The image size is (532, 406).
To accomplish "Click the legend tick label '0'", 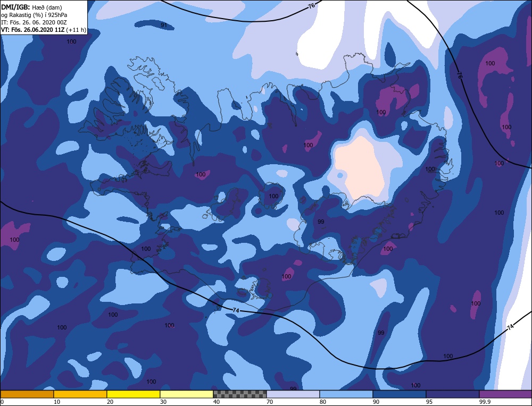I will (x=2, y=402).
